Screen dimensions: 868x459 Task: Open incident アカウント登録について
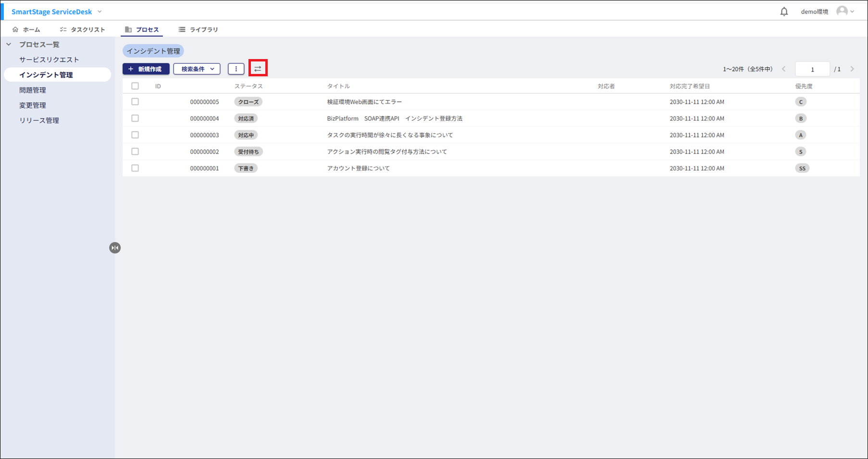[x=359, y=168]
